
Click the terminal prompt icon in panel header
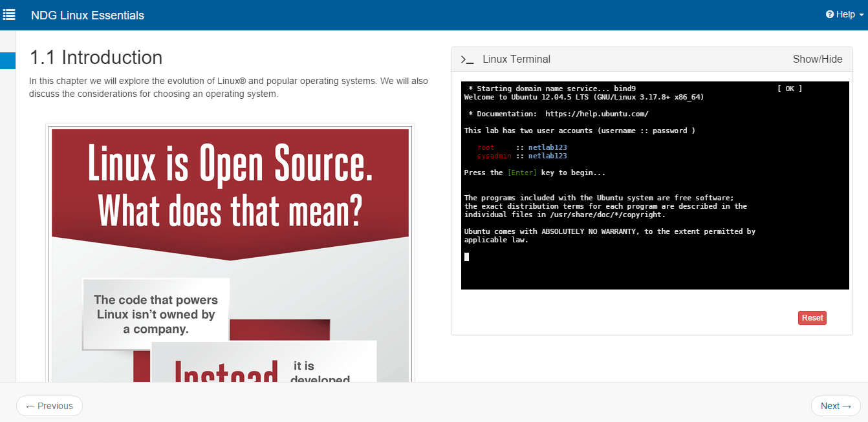467,59
